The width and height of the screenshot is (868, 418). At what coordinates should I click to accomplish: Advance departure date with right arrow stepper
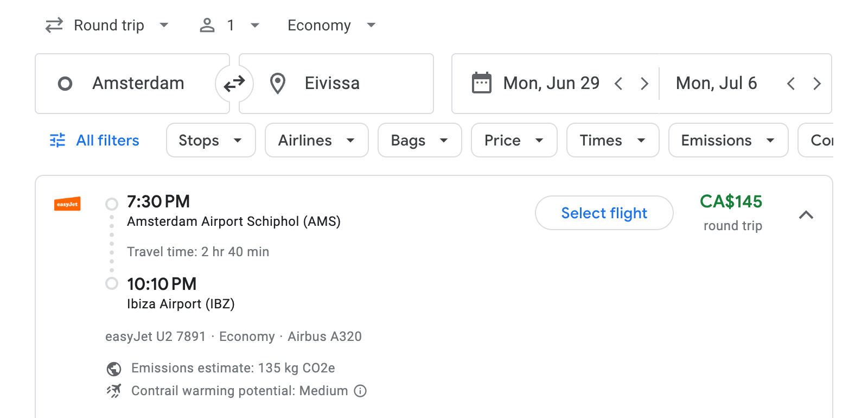click(644, 83)
